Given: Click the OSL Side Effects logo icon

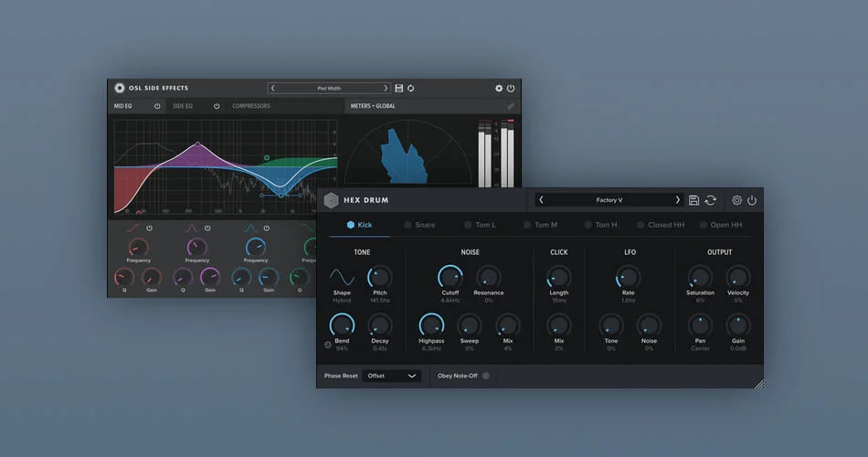Looking at the screenshot, I should 119,88.
